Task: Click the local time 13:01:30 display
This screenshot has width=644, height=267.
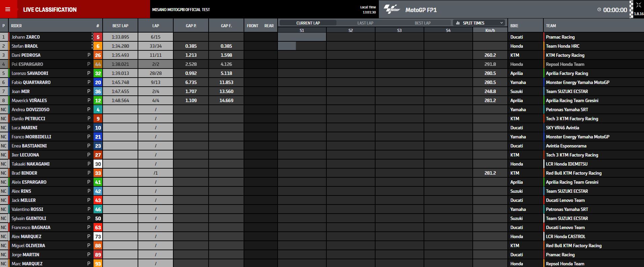Action: pos(369,12)
